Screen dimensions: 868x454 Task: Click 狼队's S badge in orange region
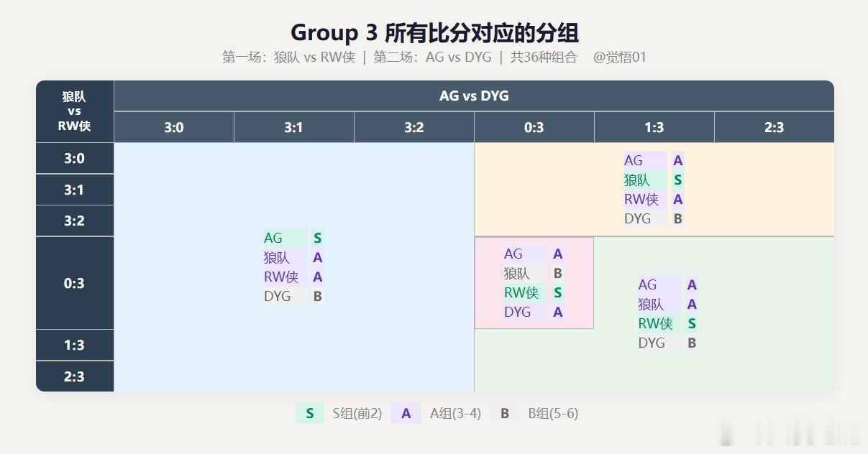point(677,180)
